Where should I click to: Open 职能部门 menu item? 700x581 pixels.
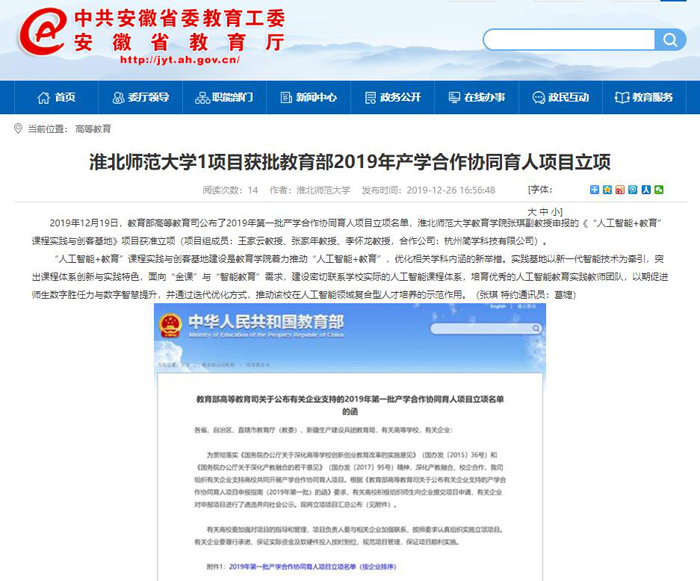click(x=225, y=97)
